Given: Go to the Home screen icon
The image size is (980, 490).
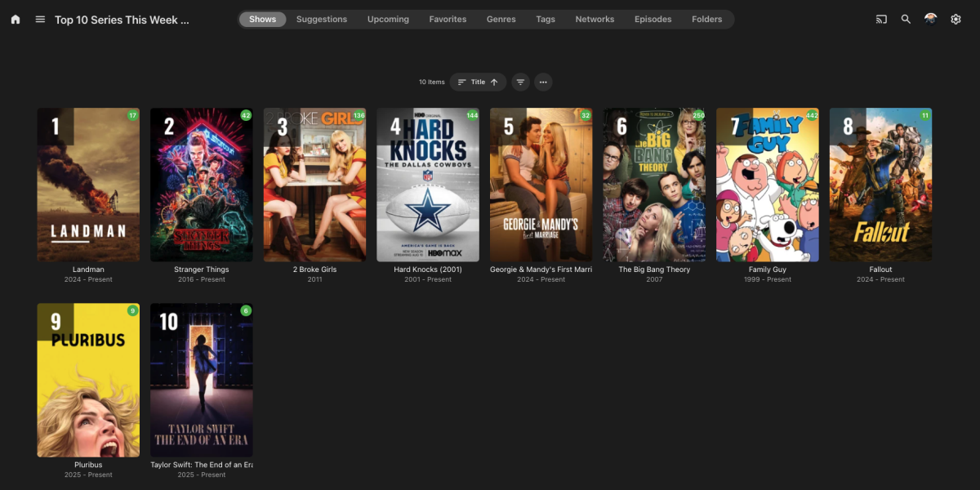Looking at the screenshot, I should [x=16, y=19].
